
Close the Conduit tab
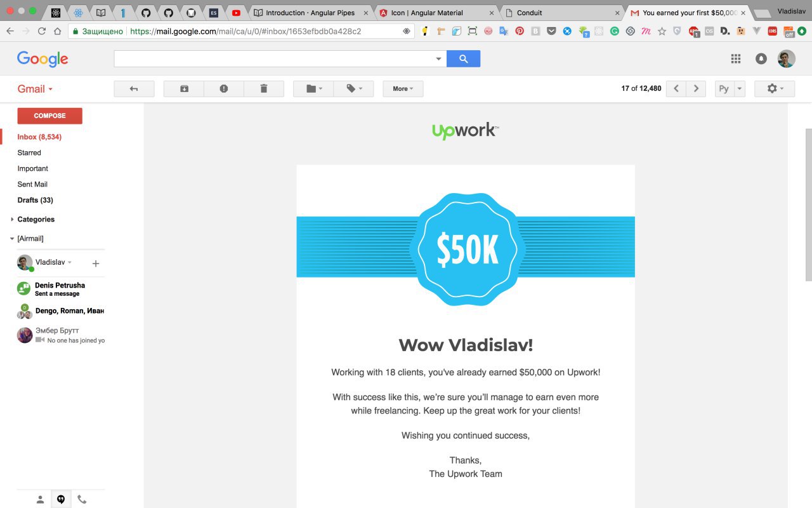pyautogui.click(x=617, y=13)
